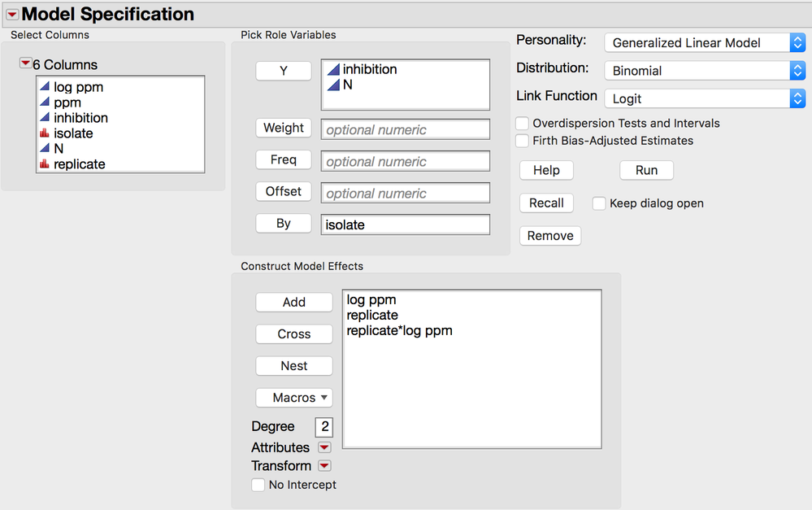Select inhibition in the Y role box
Image resolution: width=812 pixels, height=510 pixels.
tap(369, 70)
